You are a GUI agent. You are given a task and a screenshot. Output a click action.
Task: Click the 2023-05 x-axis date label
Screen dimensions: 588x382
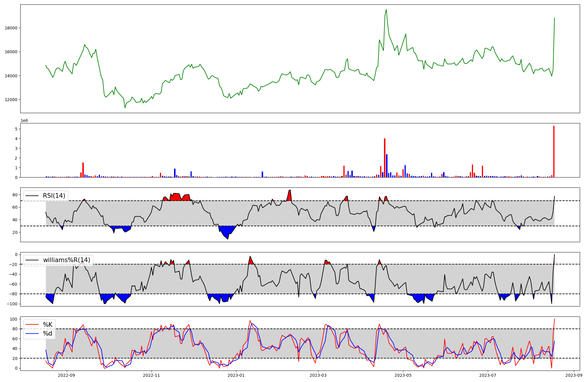click(403, 375)
